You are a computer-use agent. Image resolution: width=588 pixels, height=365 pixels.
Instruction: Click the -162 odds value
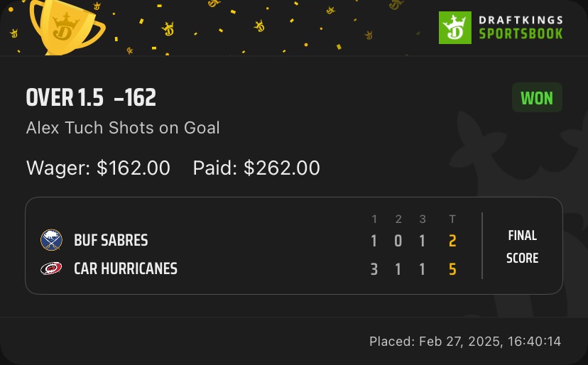(x=135, y=98)
